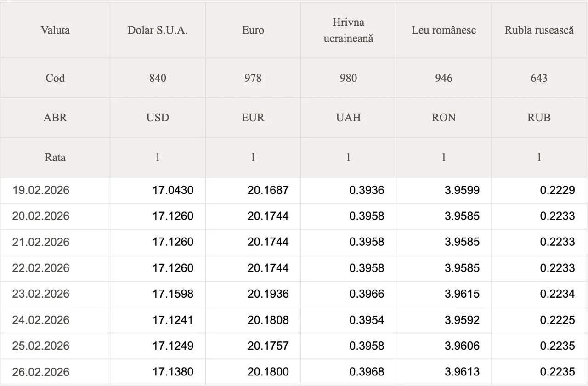This screenshot has height=386, width=588.
Task: Click the USD abbreviation cell
Action: (x=158, y=118)
